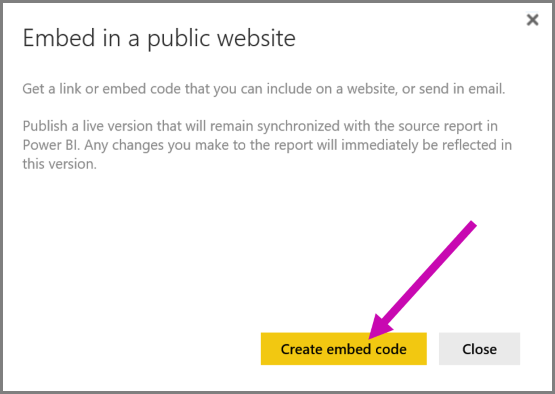Viewport: 555px width, 394px height.
Task: Generate embed code using the yellow button
Action: 344,349
